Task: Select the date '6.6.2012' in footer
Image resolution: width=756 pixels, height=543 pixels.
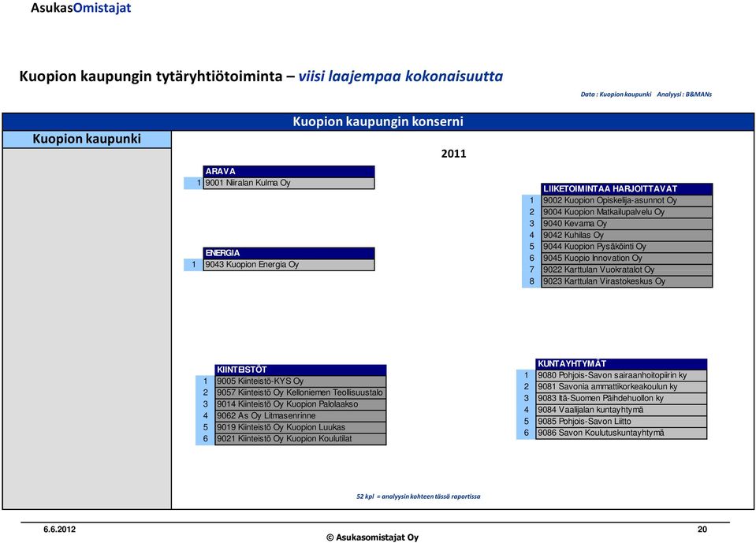Action: coord(59,530)
